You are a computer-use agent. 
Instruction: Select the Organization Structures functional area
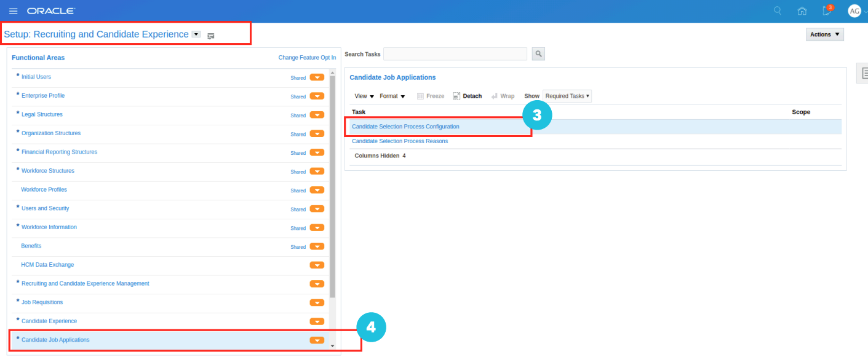coord(51,133)
